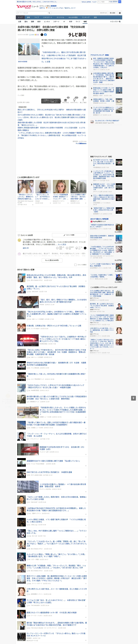The width and height of the screenshot is (138, 644).
Task: Open article SNSで知り合った女子中学生
Action: (49, 472)
